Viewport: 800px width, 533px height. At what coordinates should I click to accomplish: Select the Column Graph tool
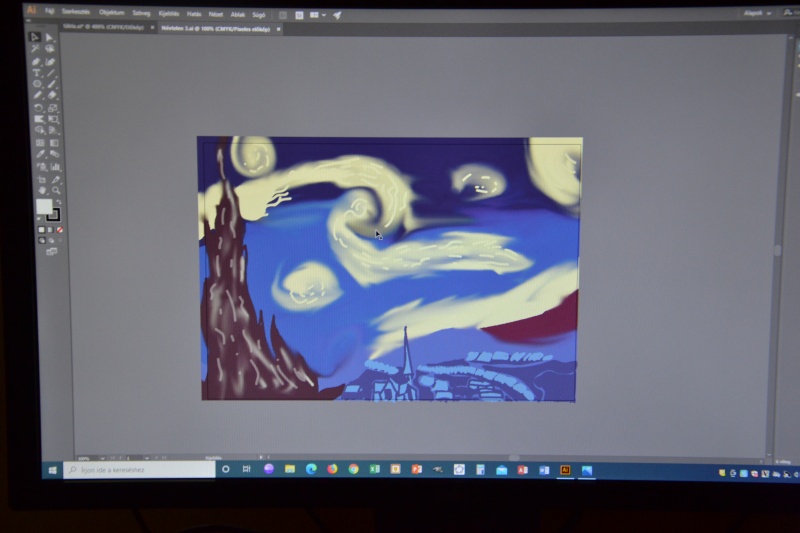[x=55, y=167]
